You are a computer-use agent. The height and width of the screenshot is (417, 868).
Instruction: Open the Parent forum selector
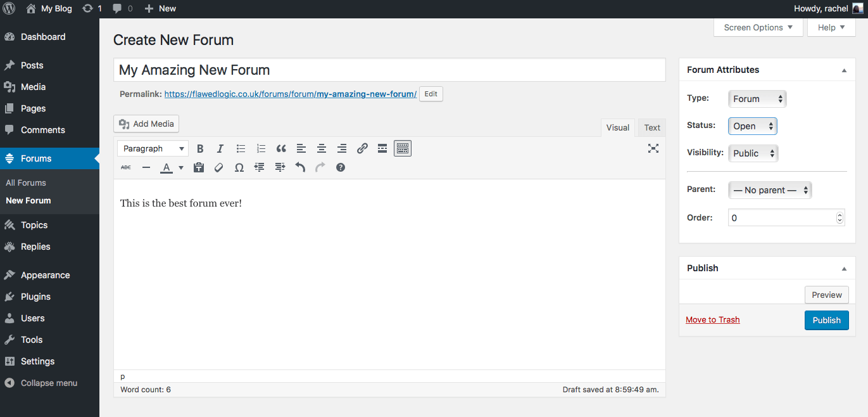[x=770, y=189]
